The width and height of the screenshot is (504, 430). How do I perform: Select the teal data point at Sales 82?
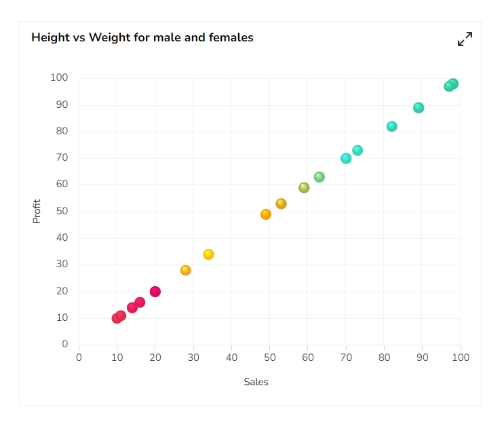tap(392, 127)
